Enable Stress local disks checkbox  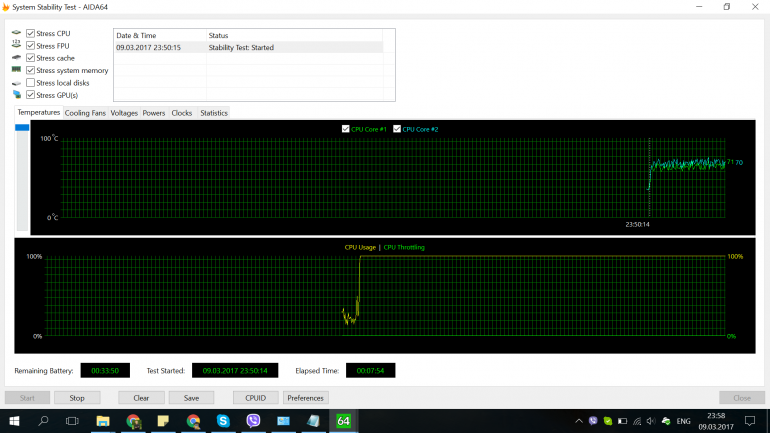(x=30, y=82)
